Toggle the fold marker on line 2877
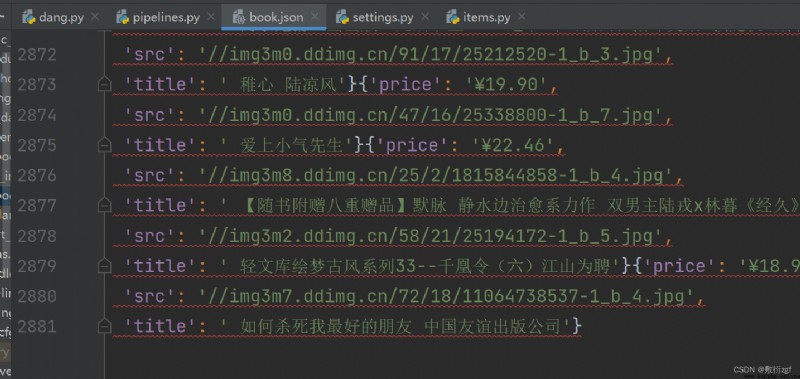The image size is (800, 379). (x=104, y=206)
